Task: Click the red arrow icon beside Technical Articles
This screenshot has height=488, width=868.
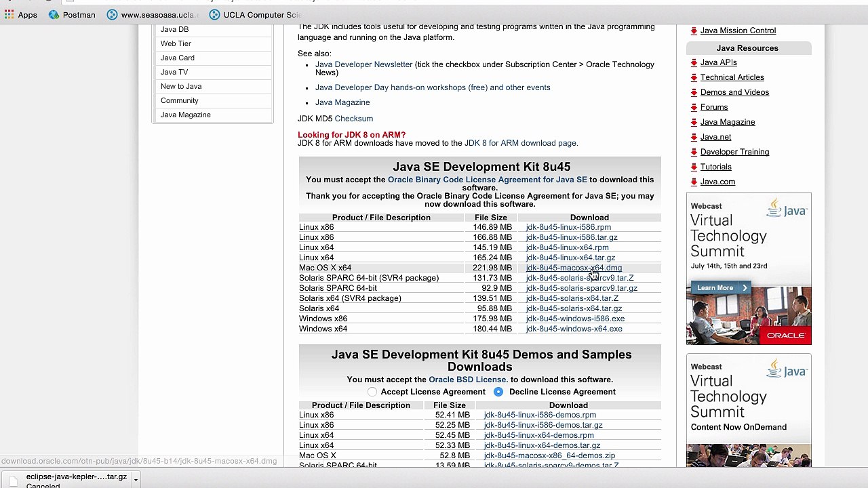Action: tap(694, 78)
